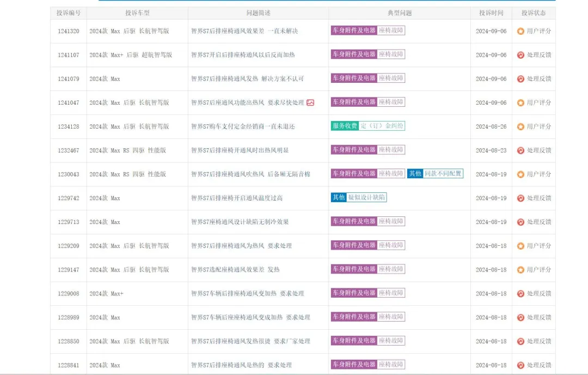Open complaint 智界S7后排座椅开通风时出热风明显
588x375 pixels.
click(240, 150)
